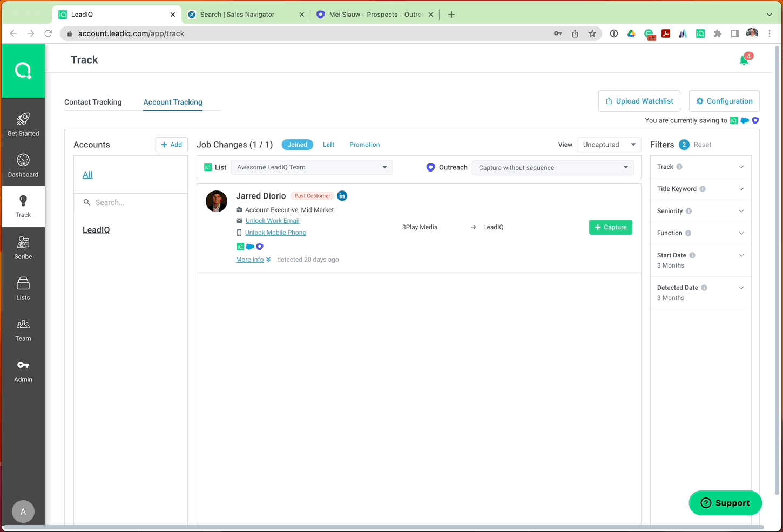Open the saved passwords key icon
The width and height of the screenshot is (783, 532).
point(558,33)
